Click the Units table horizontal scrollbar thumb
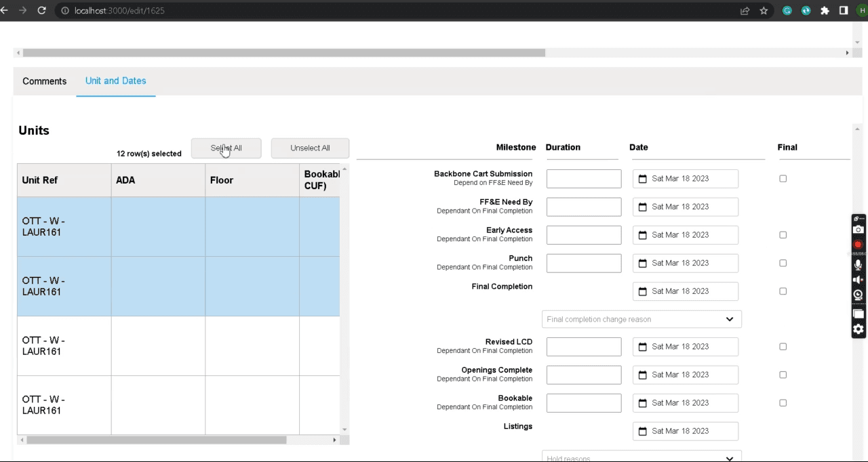This screenshot has width=868, height=462. tap(157, 440)
